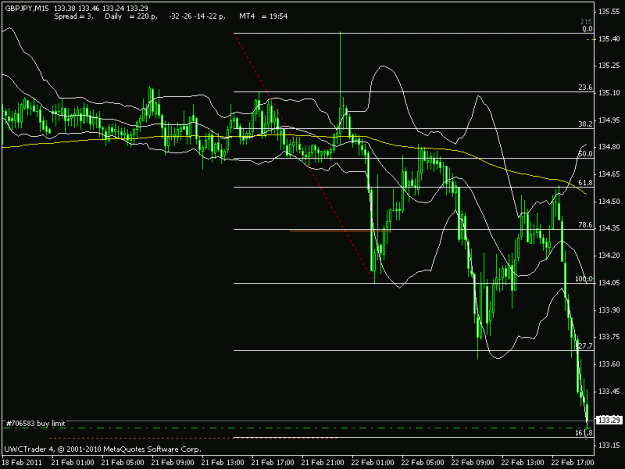The image size is (625, 469).
Task: Click the '-32 -26 -14 -22 p,' values text
Action: 197,16
